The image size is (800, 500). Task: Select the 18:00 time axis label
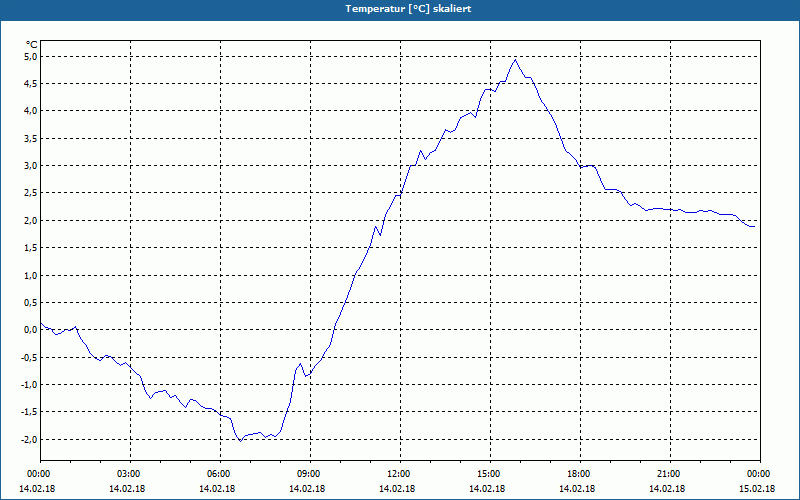(580, 474)
